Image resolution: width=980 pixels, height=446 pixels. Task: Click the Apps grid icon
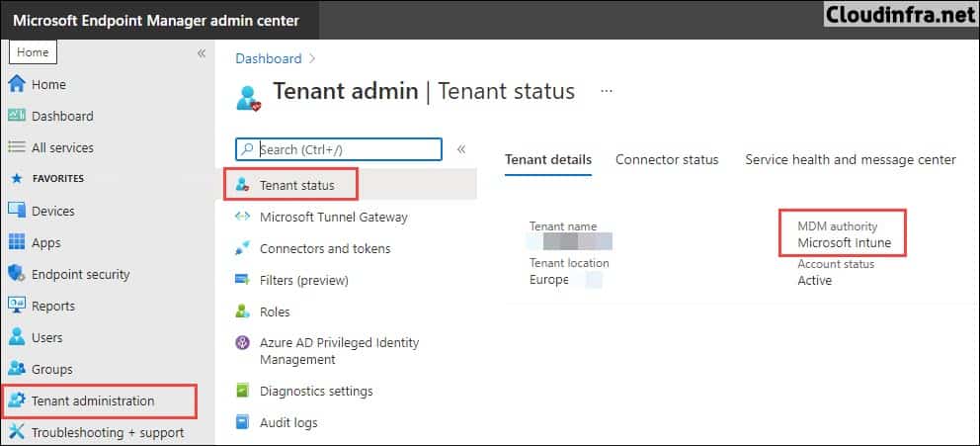(x=17, y=242)
